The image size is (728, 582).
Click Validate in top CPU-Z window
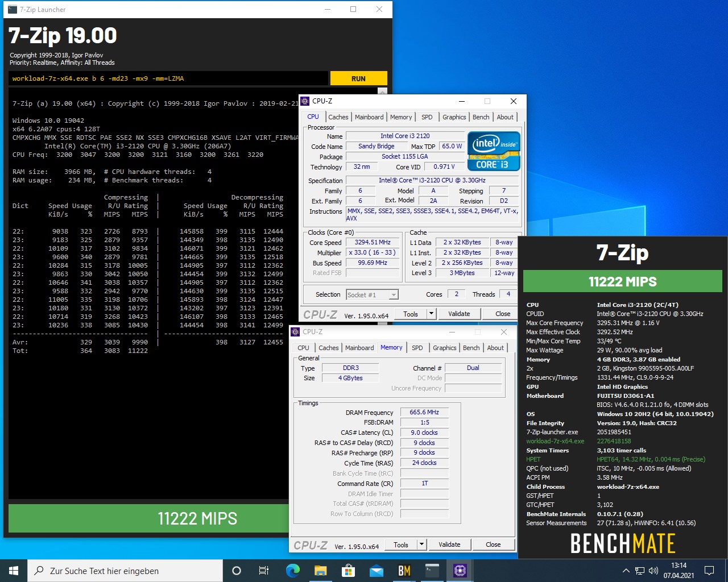point(459,314)
